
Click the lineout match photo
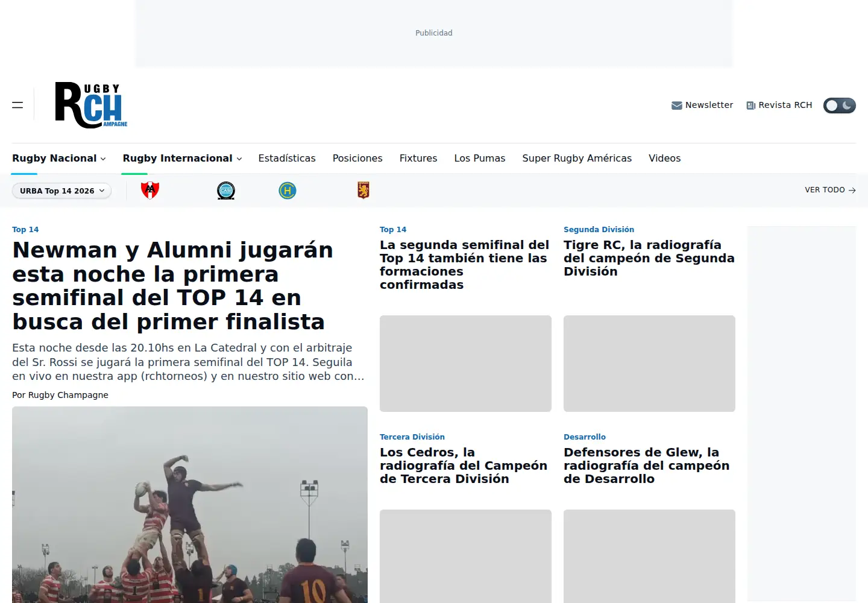pos(190,505)
